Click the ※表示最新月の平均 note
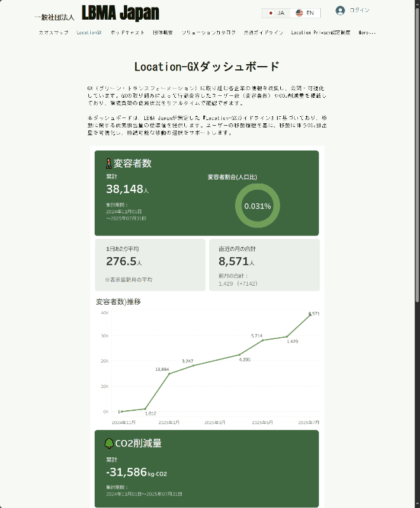The image size is (420, 508). [128, 279]
